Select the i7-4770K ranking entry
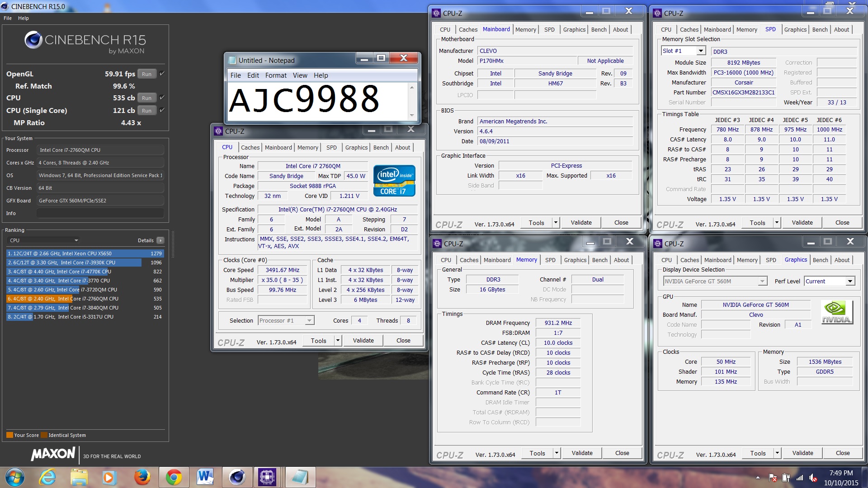This screenshot has width=868, height=488. click(x=85, y=272)
